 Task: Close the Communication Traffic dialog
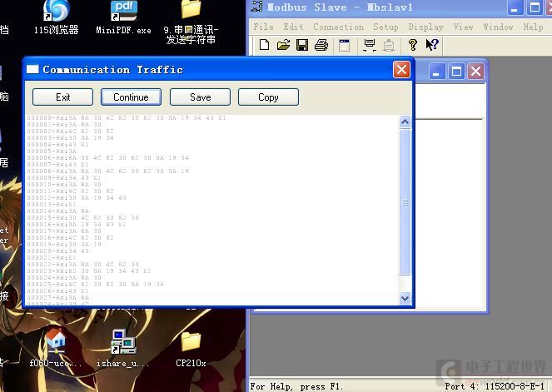click(x=401, y=69)
